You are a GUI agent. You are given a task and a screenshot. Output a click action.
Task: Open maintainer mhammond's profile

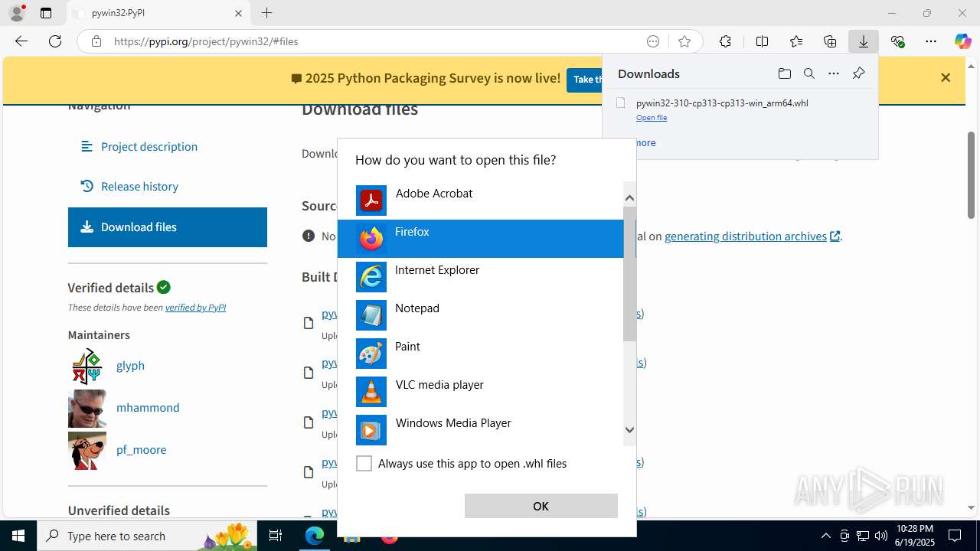coord(148,407)
